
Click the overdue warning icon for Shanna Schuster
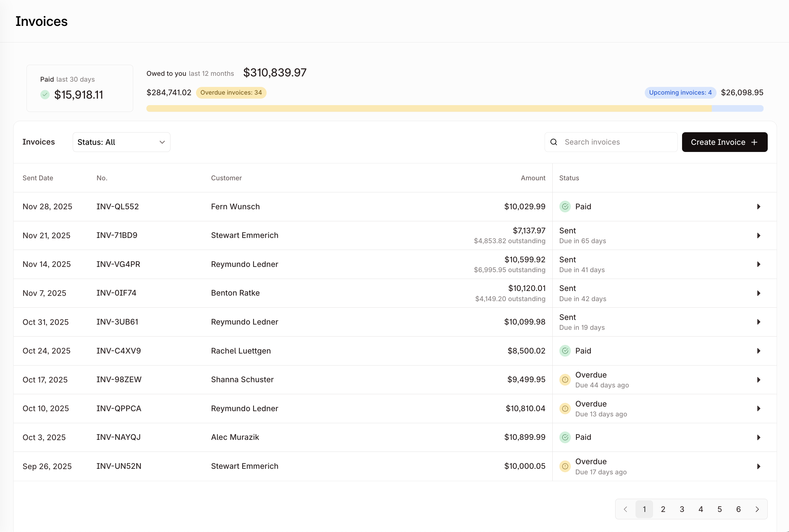coord(565,380)
